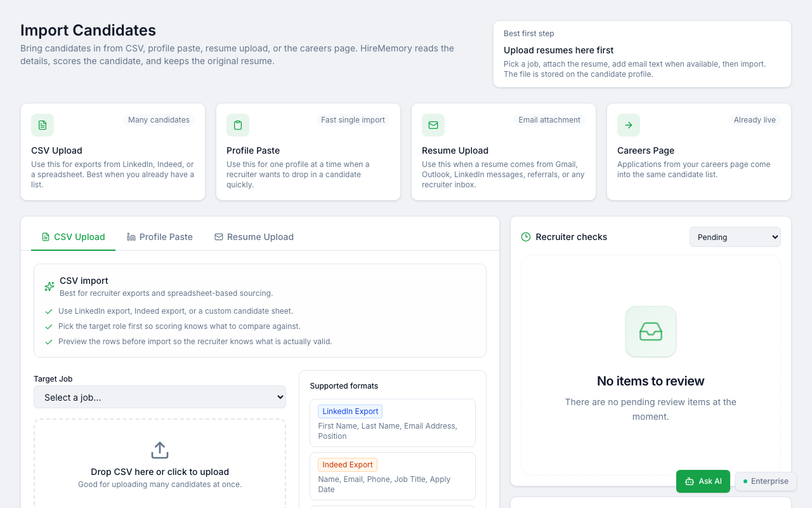Click the clock icon beside Recruiter checks
The width and height of the screenshot is (812, 508).
pos(526,237)
